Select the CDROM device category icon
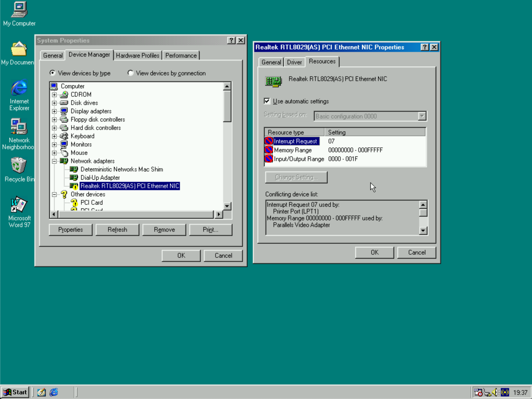Screen dimensions: 532x399 point(64,94)
